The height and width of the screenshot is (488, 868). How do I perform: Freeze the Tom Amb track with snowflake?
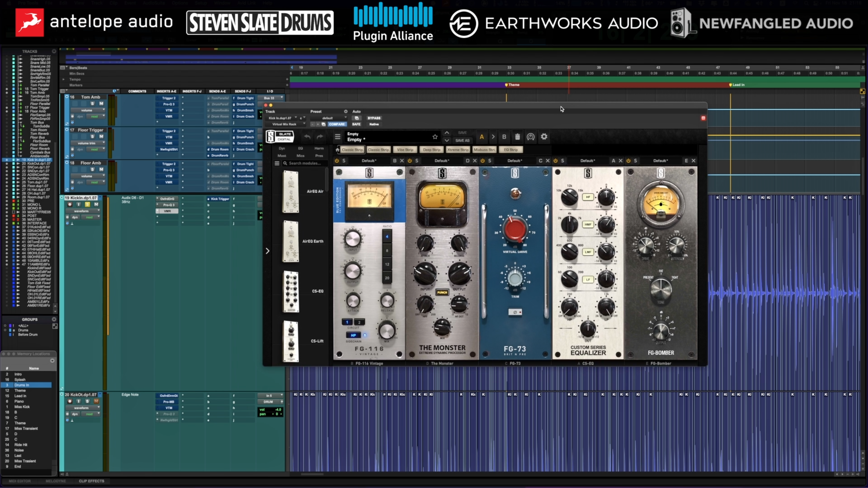click(x=72, y=116)
